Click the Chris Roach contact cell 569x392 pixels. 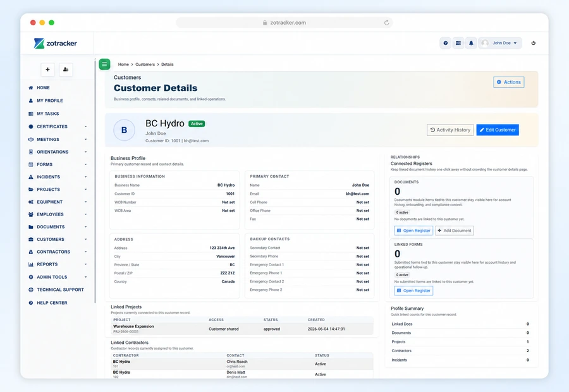[x=237, y=364]
